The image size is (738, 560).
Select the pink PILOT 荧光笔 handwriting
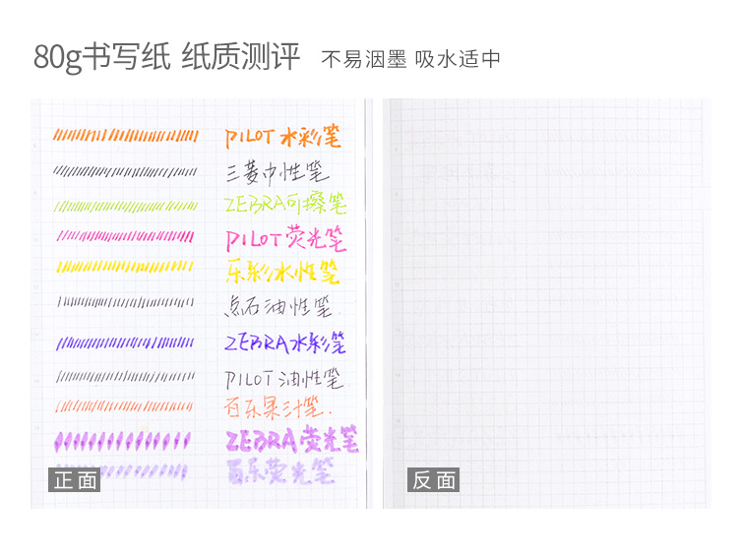pyautogui.click(x=285, y=239)
